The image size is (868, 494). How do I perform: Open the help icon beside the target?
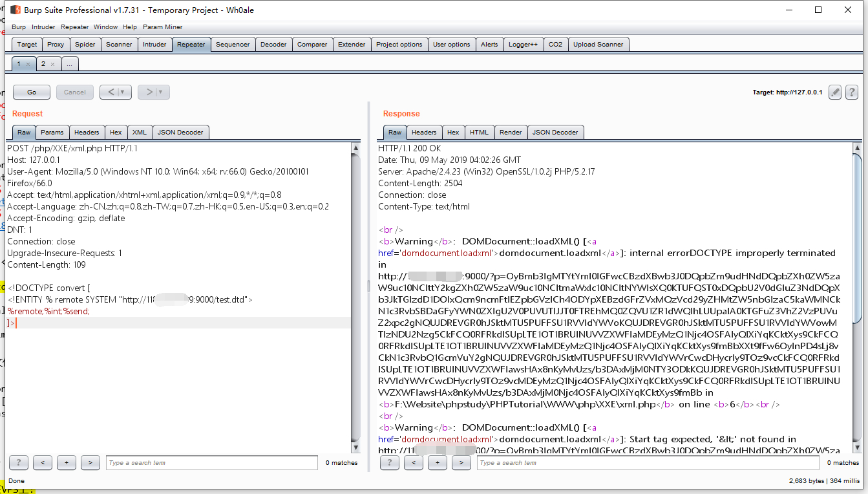click(852, 92)
